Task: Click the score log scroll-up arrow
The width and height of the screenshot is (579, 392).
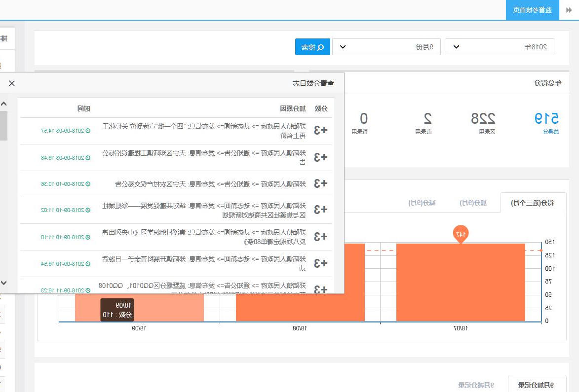Action: point(3,104)
